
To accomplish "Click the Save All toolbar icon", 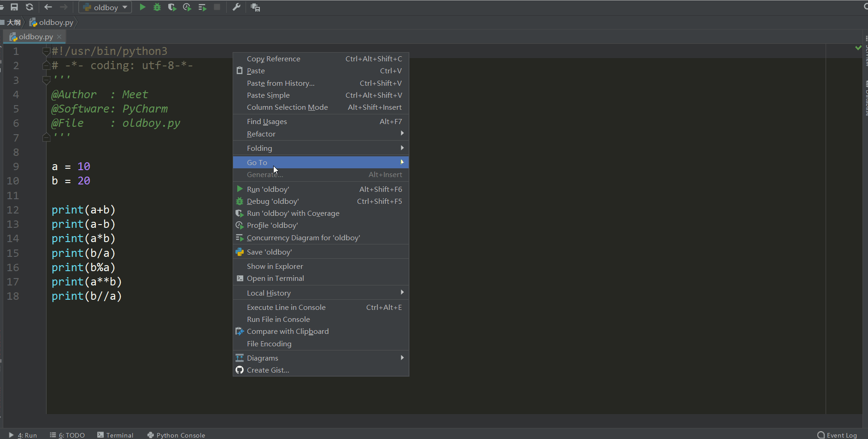I will point(14,7).
